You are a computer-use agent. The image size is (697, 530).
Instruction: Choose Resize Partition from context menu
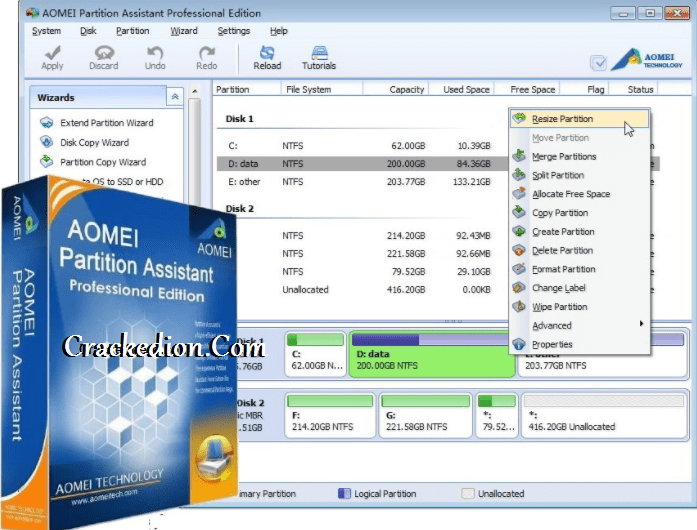[579, 119]
